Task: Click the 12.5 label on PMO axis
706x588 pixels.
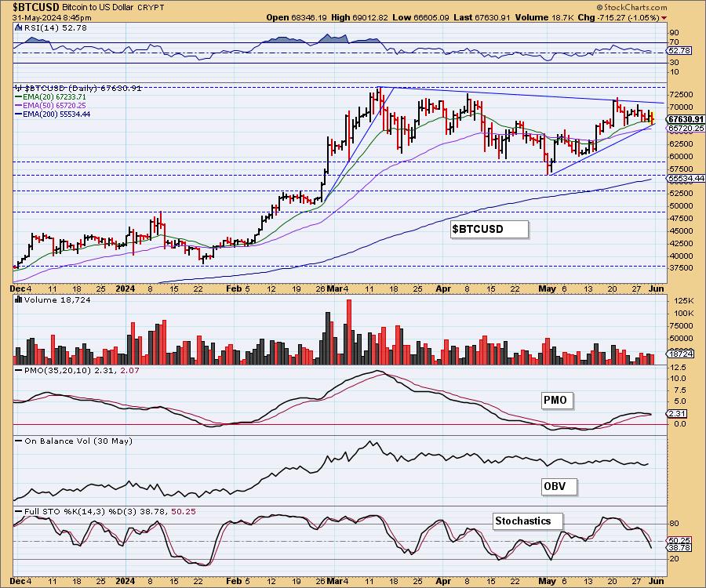Action: click(679, 367)
